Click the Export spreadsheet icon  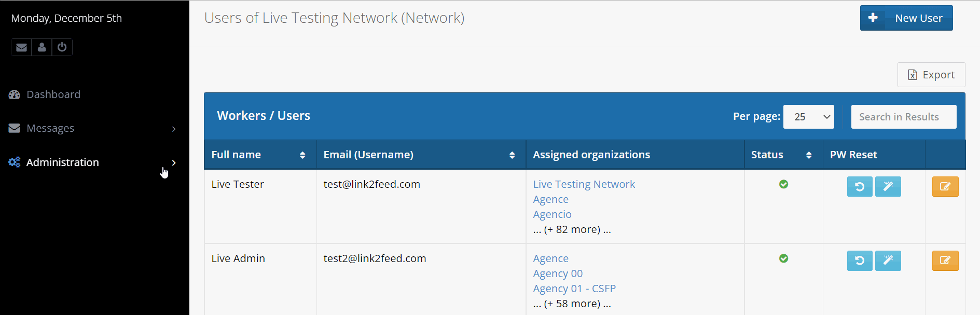coord(913,75)
